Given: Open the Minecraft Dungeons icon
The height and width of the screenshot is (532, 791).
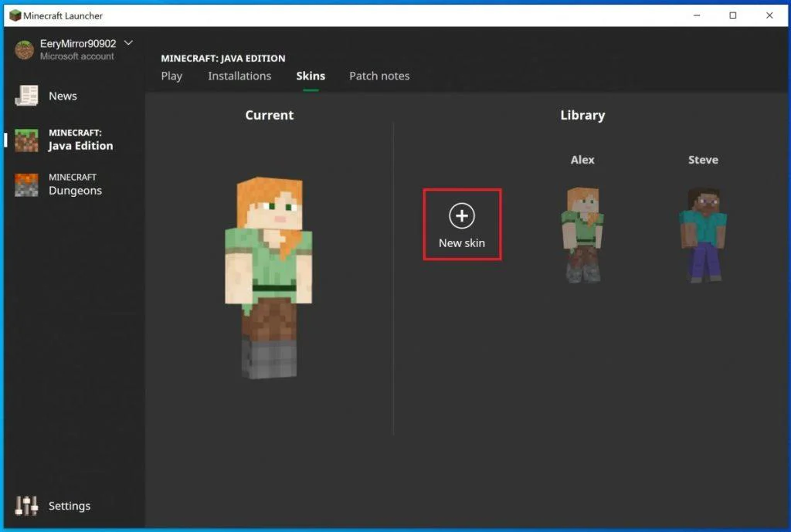Looking at the screenshot, I should point(26,185).
